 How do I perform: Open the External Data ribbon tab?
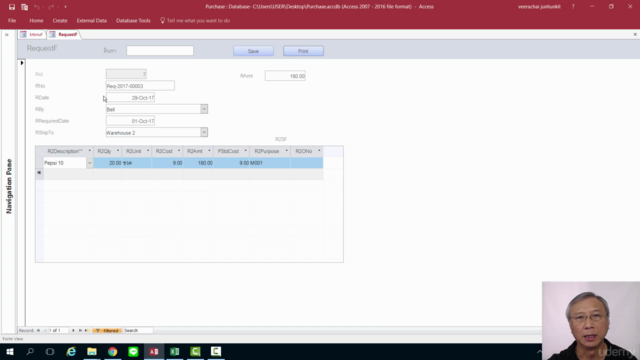92,20
